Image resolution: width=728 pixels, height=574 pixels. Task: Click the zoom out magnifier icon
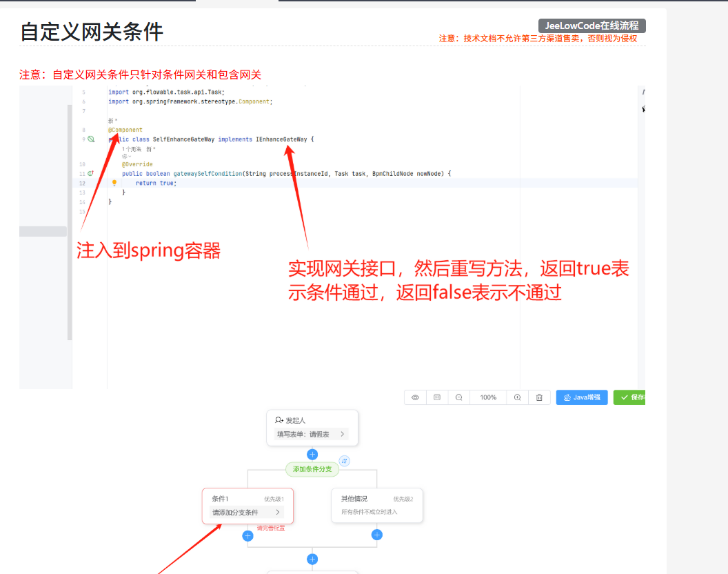458,397
